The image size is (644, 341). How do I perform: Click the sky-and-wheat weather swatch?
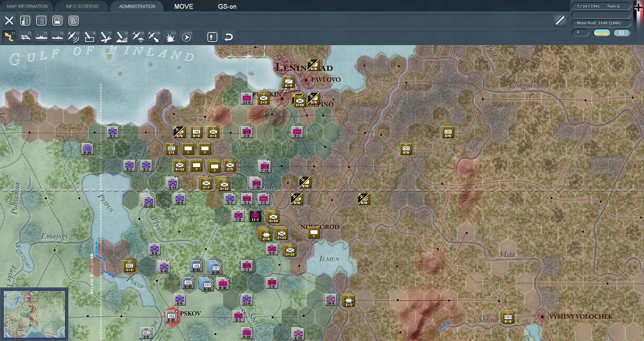tap(602, 32)
